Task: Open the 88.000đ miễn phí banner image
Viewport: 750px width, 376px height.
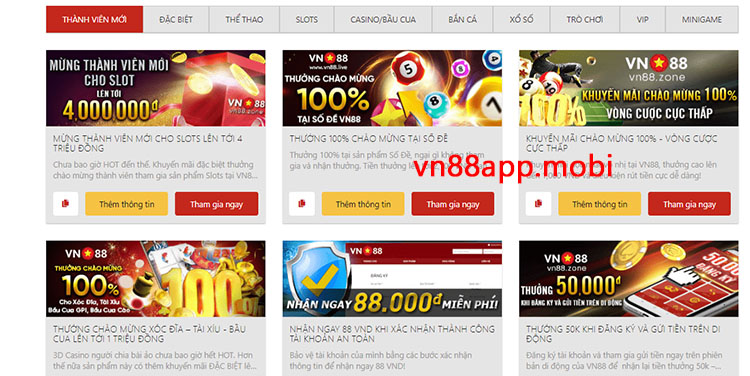Action: pyautogui.click(x=392, y=279)
